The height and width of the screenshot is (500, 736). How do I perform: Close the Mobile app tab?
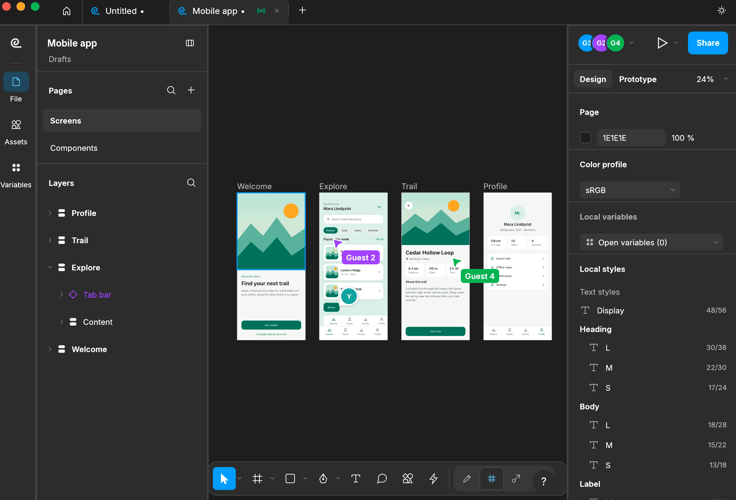(277, 11)
